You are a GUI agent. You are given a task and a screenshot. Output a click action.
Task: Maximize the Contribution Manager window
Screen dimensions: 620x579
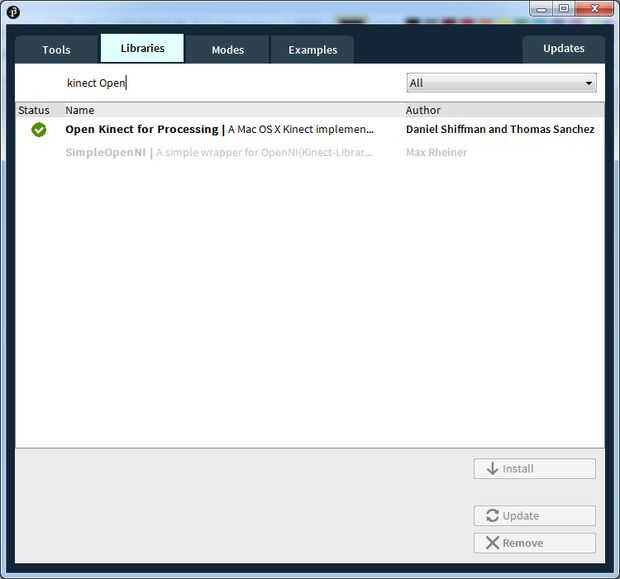pyautogui.click(x=564, y=9)
